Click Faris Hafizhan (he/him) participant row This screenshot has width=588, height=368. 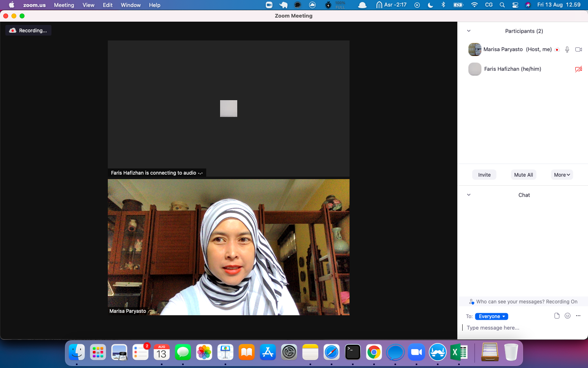coord(523,69)
